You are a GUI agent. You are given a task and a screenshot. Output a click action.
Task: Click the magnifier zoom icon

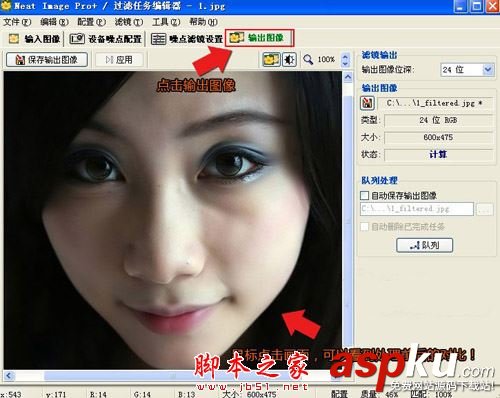click(x=308, y=60)
